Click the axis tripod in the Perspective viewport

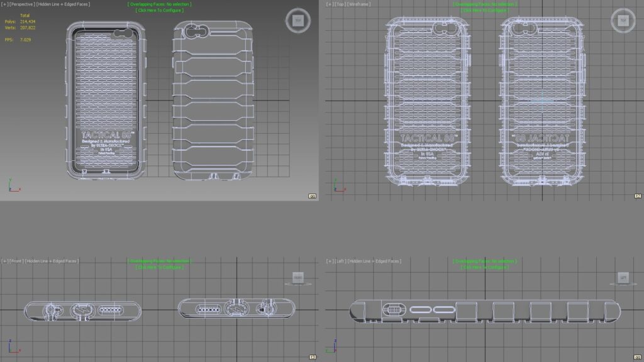tap(13, 185)
